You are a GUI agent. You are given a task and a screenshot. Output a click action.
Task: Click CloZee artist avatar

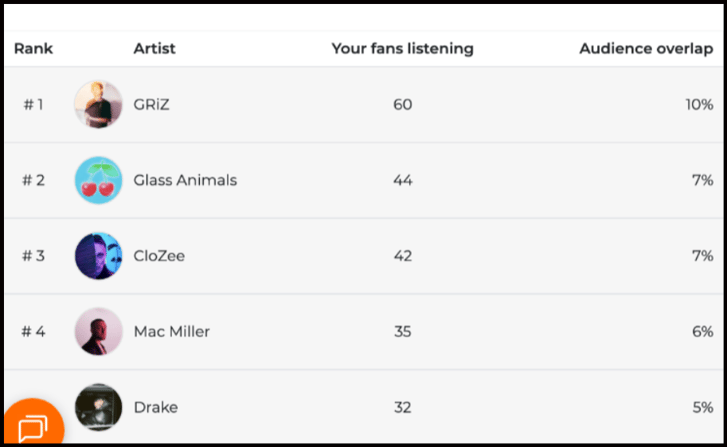click(x=98, y=256)
